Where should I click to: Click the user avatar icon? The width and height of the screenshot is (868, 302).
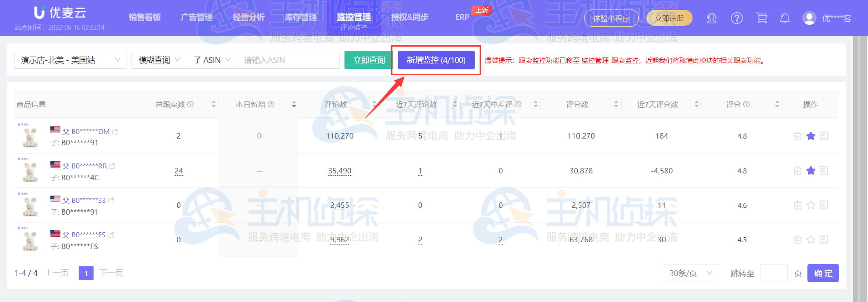tap(809, 18)
